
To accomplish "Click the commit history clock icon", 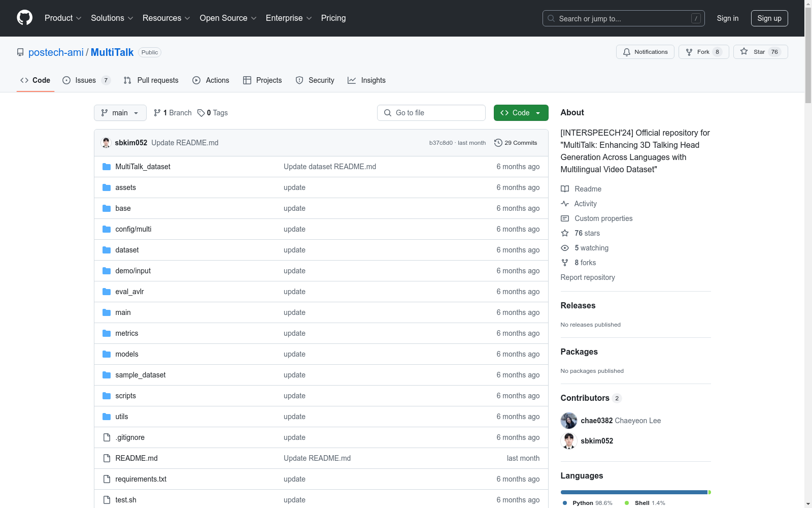I will (498, 143).
